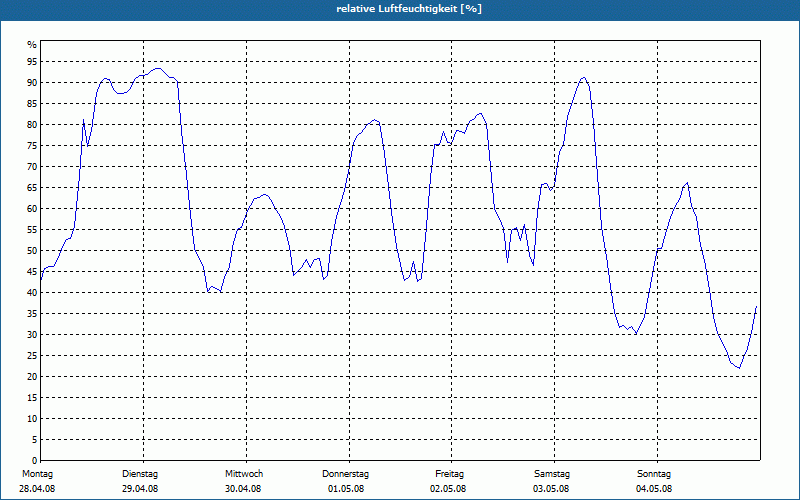The image size is (800, 500).
Task: Click the date label 30.04.08
Action: (x=243, y=489)
